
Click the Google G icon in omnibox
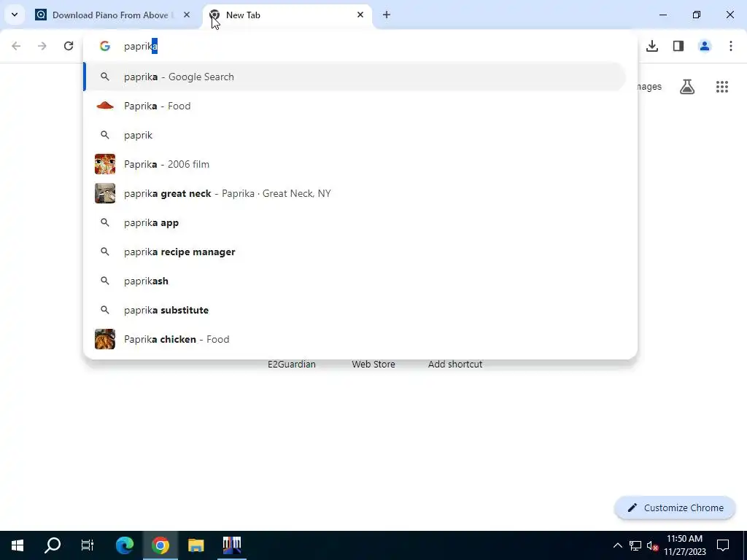pyautogui.click(x=105, y=46)
